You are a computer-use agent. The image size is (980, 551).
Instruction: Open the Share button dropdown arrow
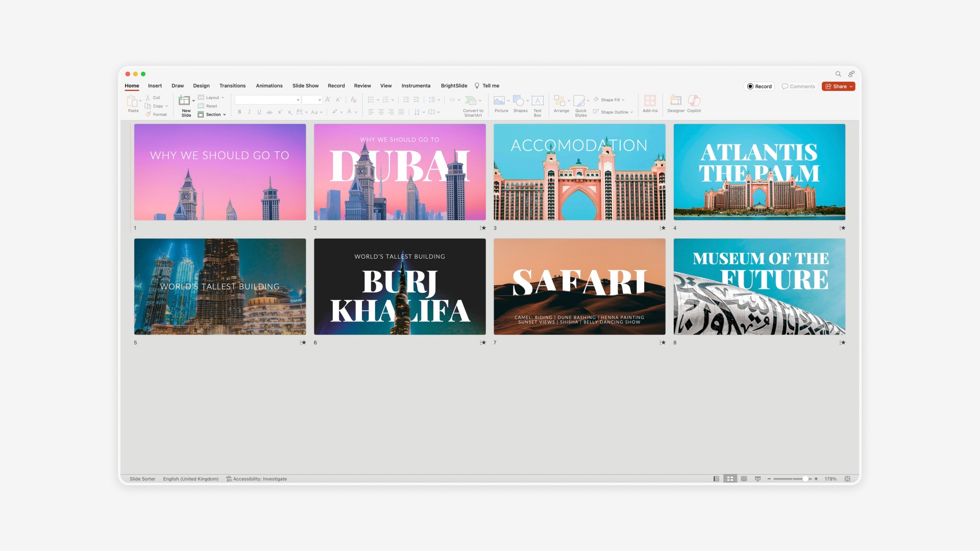[851, 87]
